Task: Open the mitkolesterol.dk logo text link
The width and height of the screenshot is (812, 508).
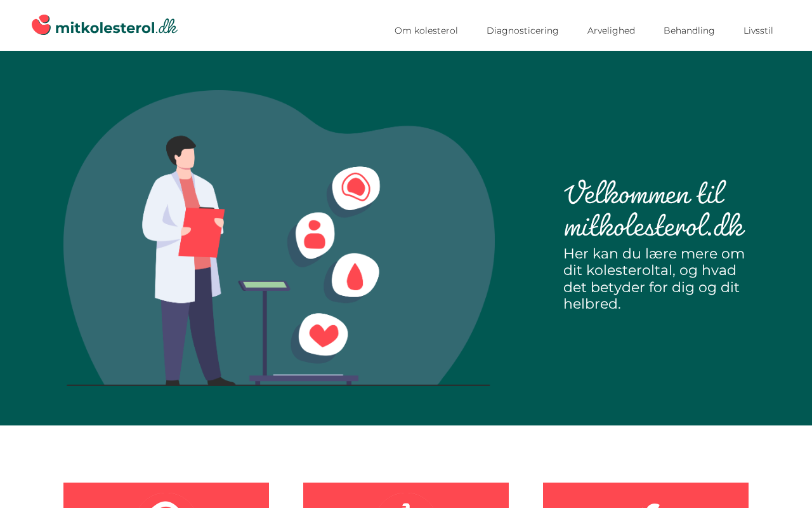Action: click(116, 27)
